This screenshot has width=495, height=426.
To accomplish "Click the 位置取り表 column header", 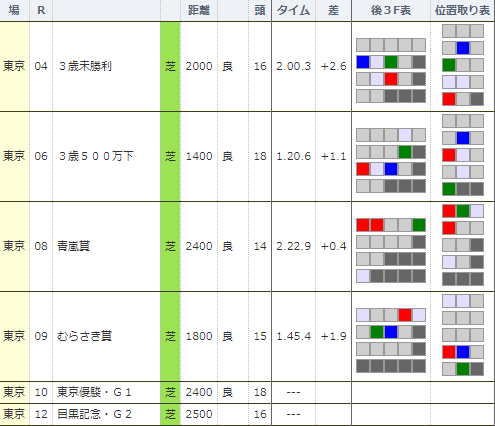I will pyautogui.click(x=462, y=10).
